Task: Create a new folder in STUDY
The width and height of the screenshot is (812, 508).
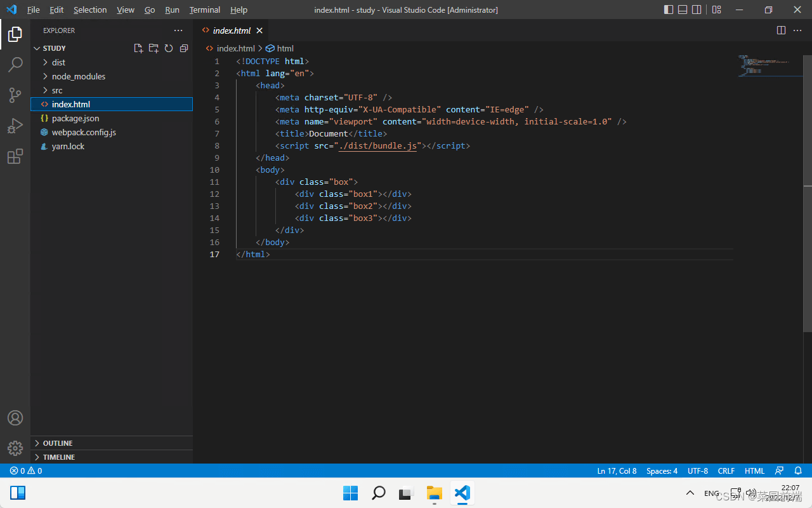Action: pyautogui.click(x=154, y=48)
